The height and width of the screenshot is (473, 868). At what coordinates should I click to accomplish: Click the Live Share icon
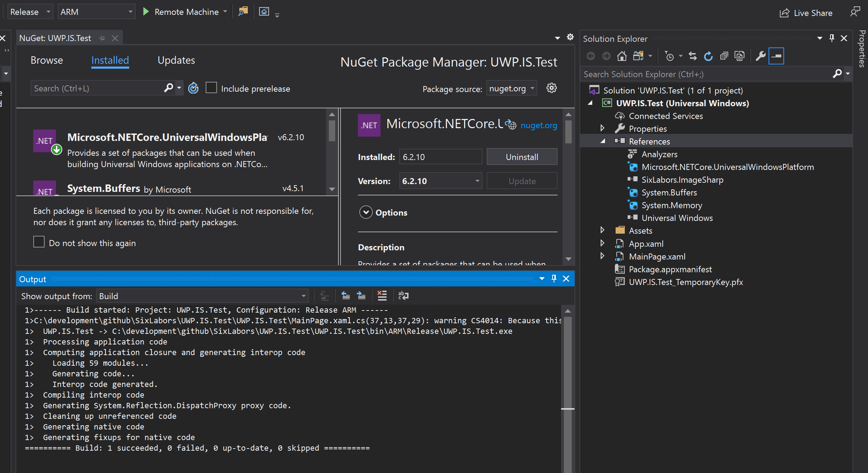tap(784, 13)
